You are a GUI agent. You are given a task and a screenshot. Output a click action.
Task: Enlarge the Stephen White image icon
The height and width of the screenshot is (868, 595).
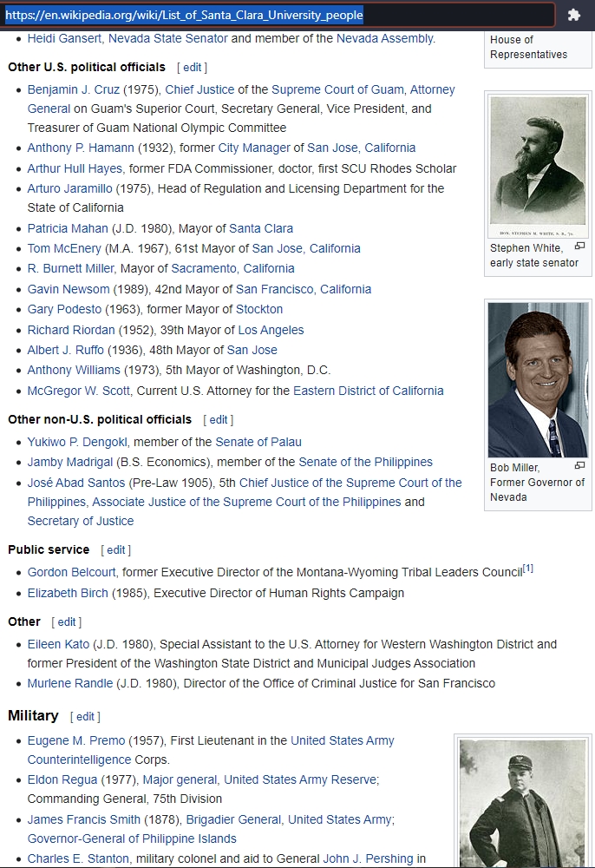coord(579,246)
